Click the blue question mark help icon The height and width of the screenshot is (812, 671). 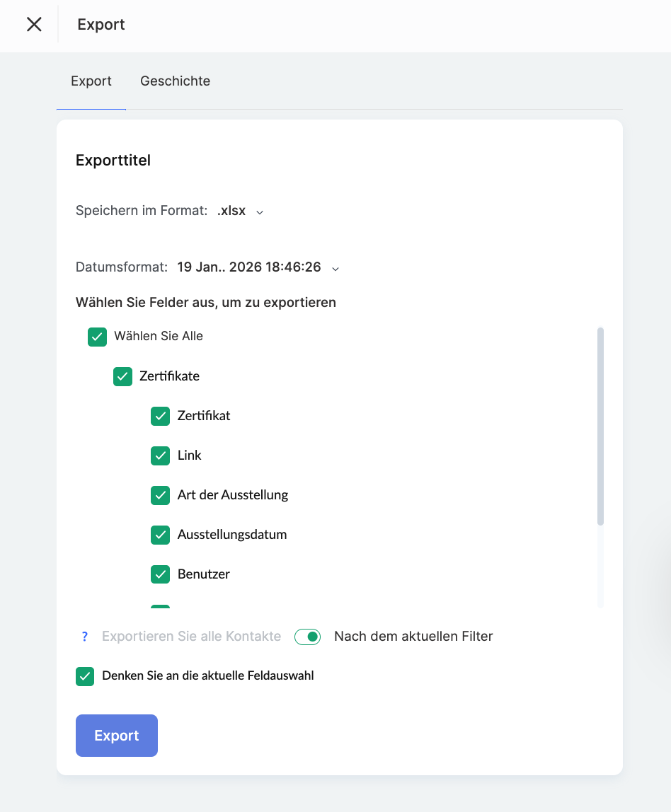pos(85,637)
